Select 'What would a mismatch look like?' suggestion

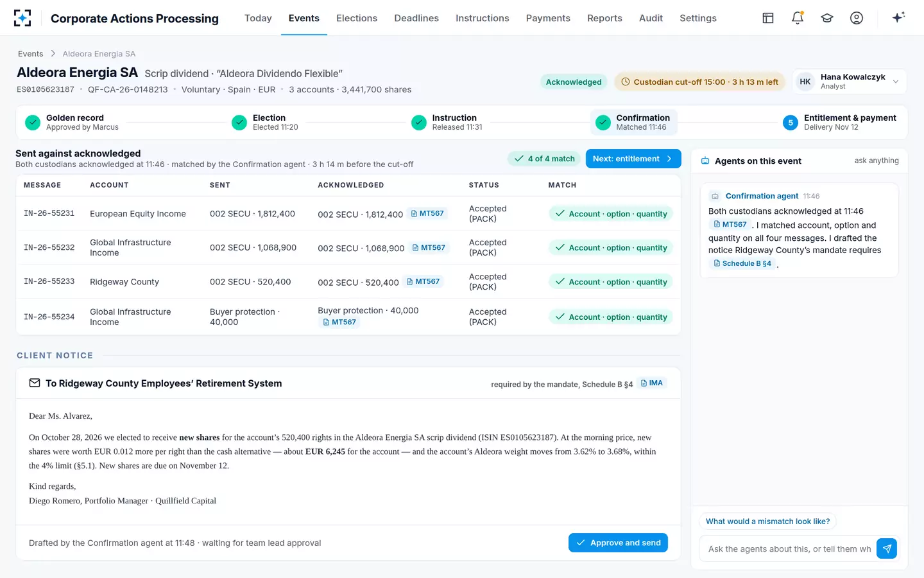(768, 521)
